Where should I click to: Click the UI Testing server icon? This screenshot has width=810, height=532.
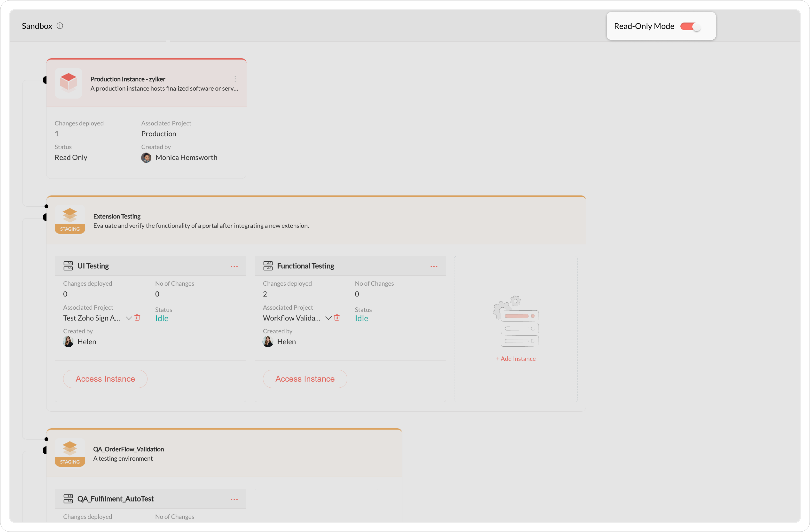pos(68,266)
